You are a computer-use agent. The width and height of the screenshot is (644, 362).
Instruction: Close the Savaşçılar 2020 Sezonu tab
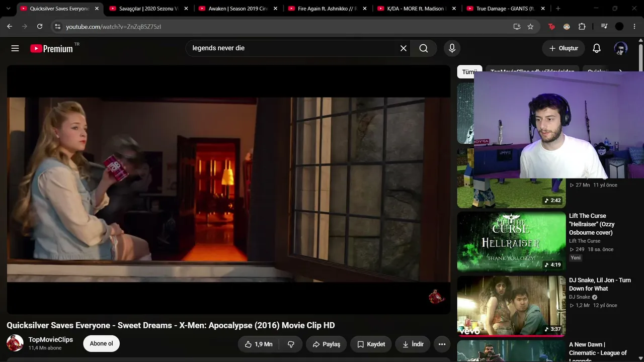pos(186,9)
